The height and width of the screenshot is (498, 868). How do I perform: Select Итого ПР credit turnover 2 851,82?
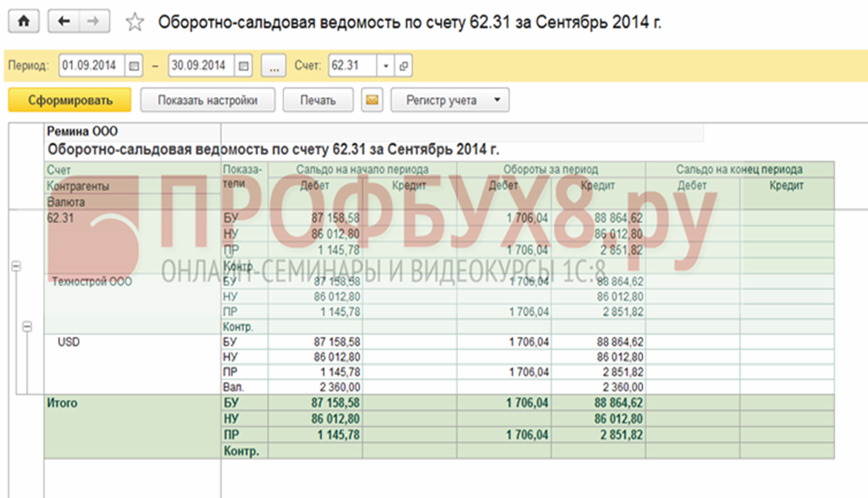(x=598, y=435)
